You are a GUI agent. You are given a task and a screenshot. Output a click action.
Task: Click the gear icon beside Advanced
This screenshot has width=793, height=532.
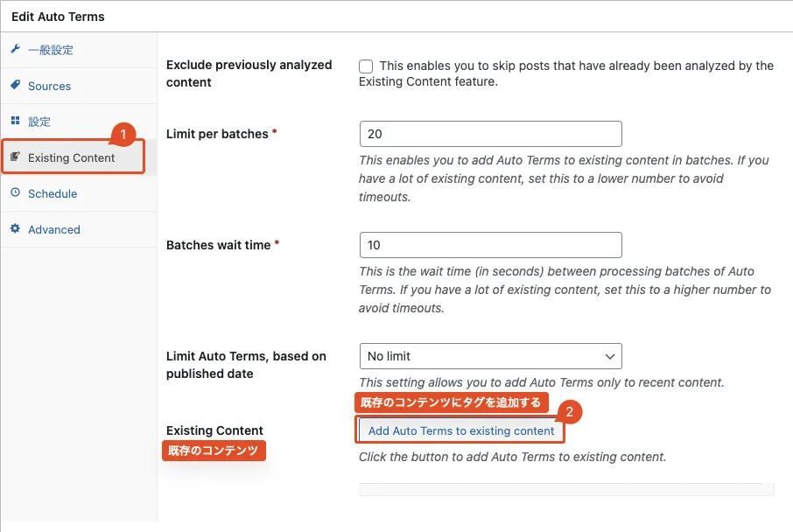15,229
